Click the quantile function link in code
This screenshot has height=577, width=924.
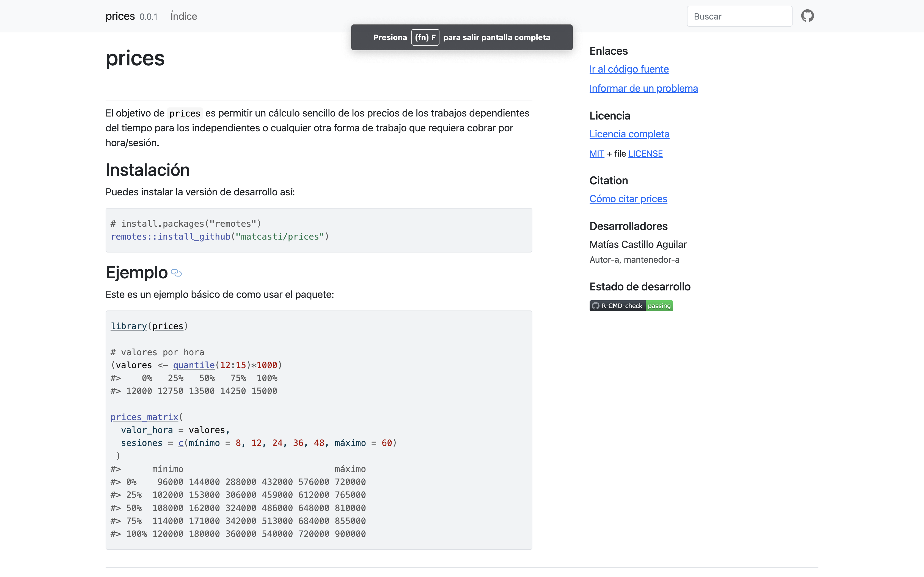(194, 365)
